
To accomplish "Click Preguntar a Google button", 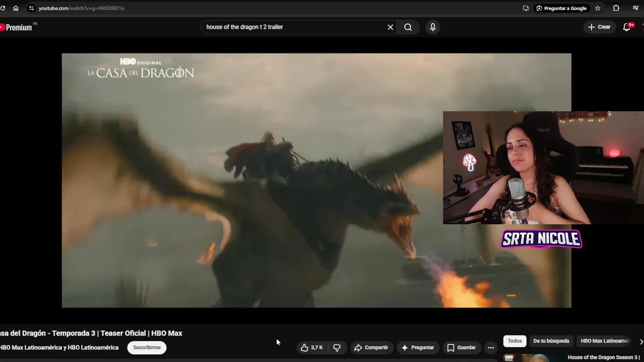I will click(x=561, y=8).
